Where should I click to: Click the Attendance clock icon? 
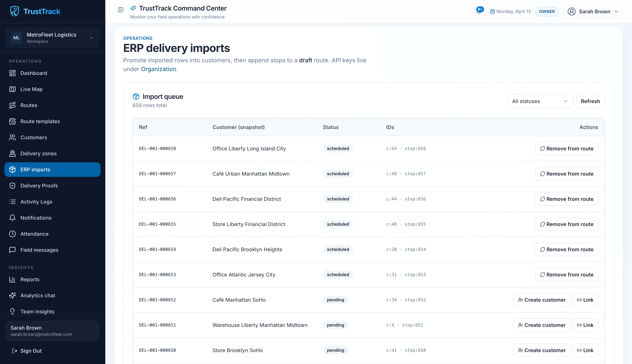click(12, 234)
